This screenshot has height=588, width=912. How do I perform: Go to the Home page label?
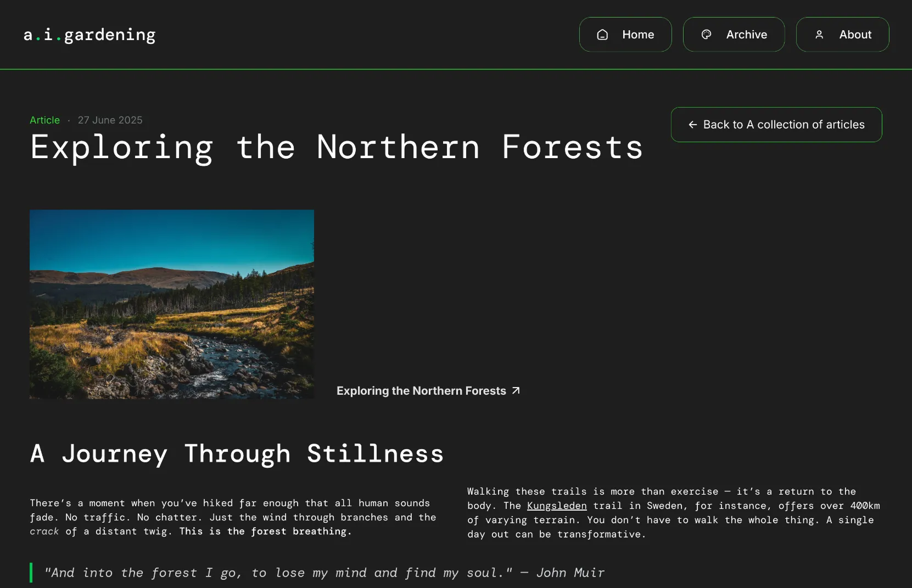[638, 35]
